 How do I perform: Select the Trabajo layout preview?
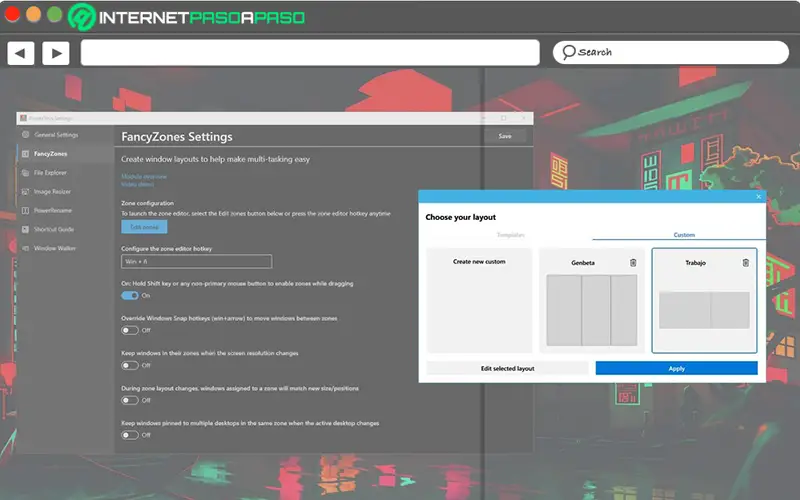tap(704, 310)
